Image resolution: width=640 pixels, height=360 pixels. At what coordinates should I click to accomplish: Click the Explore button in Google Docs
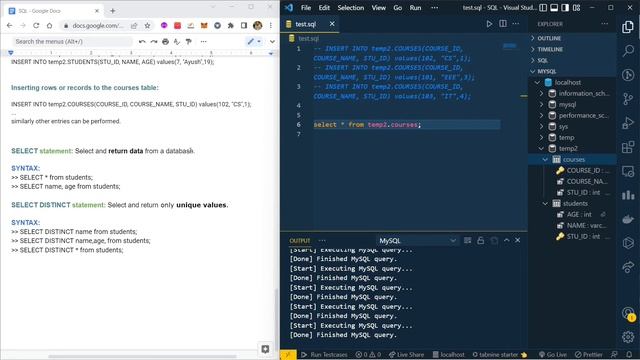pos(265,349)
